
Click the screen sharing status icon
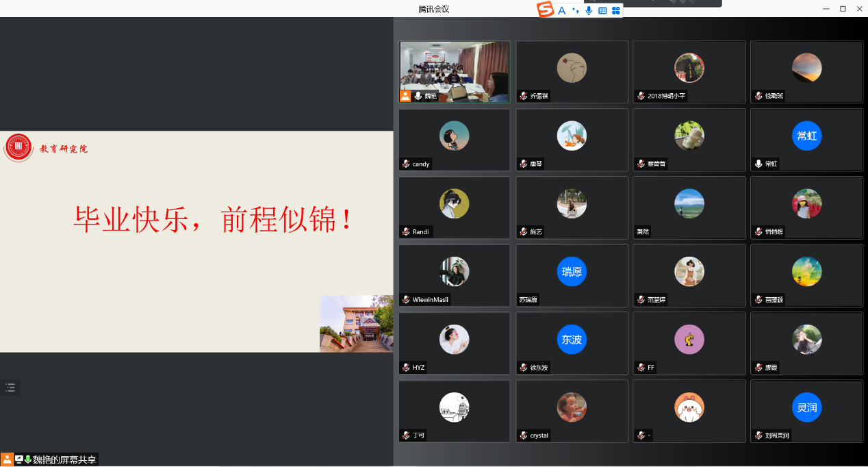pyautogui.click(x=19, y=459)
